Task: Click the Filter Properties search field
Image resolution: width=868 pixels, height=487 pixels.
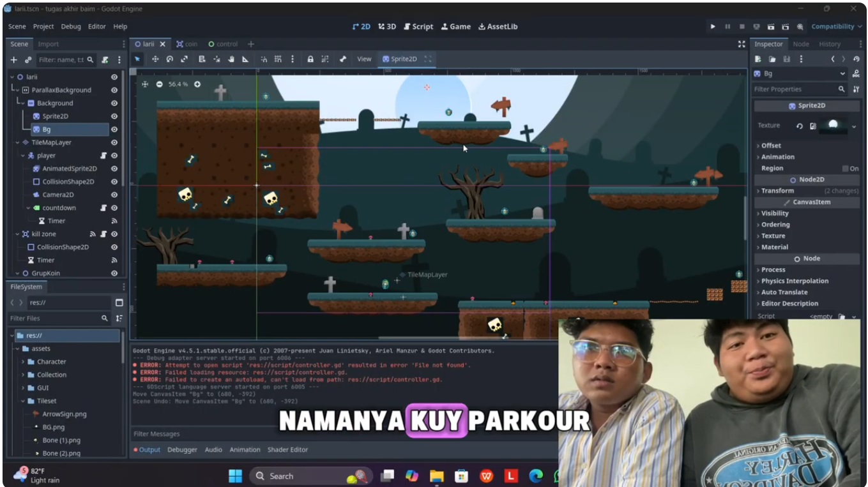Action: coord(794,89)
